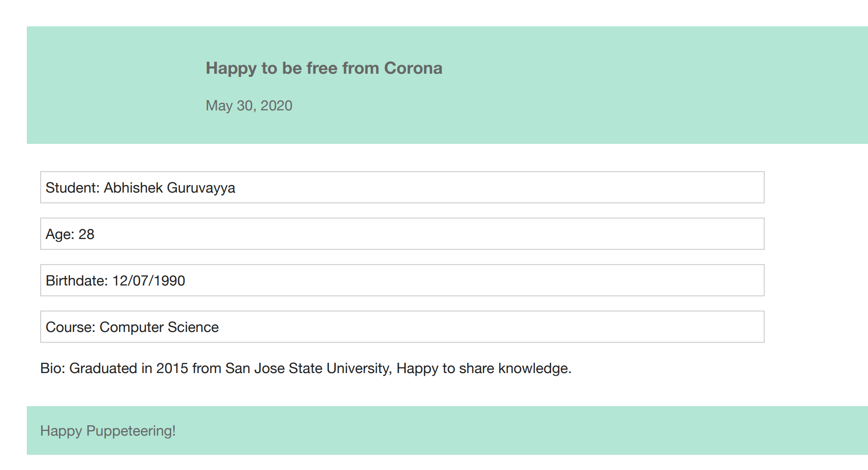This screenshot has height=470, width=868.
Task: Click the name 'Abhishek Guruvayya'
Action: [169, 188]
